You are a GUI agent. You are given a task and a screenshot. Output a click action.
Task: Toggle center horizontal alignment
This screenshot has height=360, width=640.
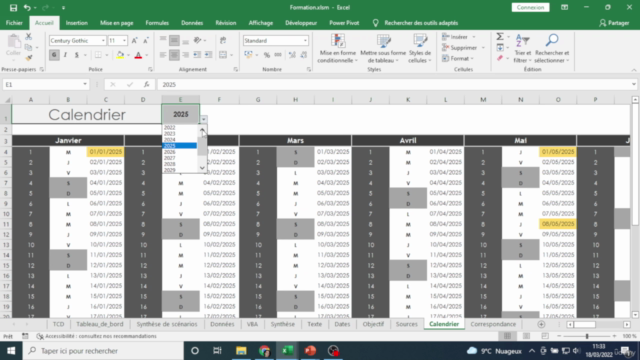click(174, 55)
